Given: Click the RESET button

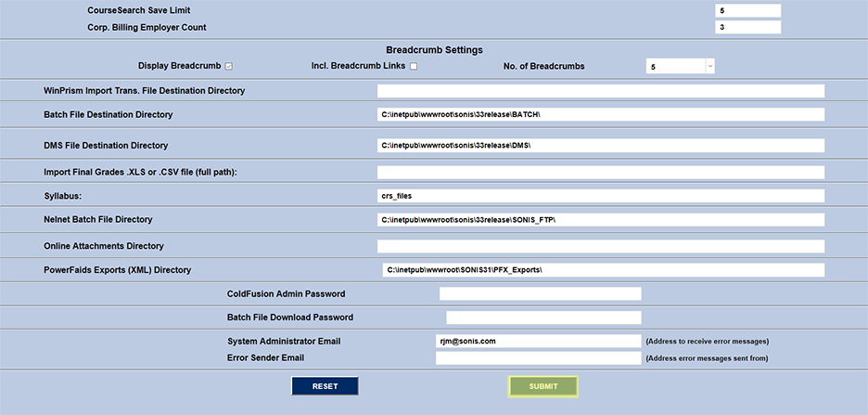Looking at the screenshot, I should pos(325,386).
